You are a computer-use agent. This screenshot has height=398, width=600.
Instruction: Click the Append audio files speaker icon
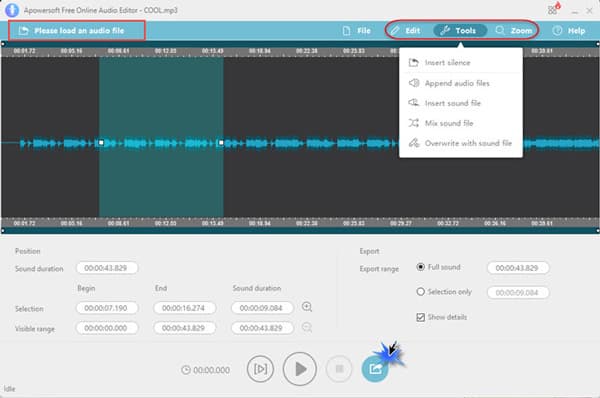(414, 83)
